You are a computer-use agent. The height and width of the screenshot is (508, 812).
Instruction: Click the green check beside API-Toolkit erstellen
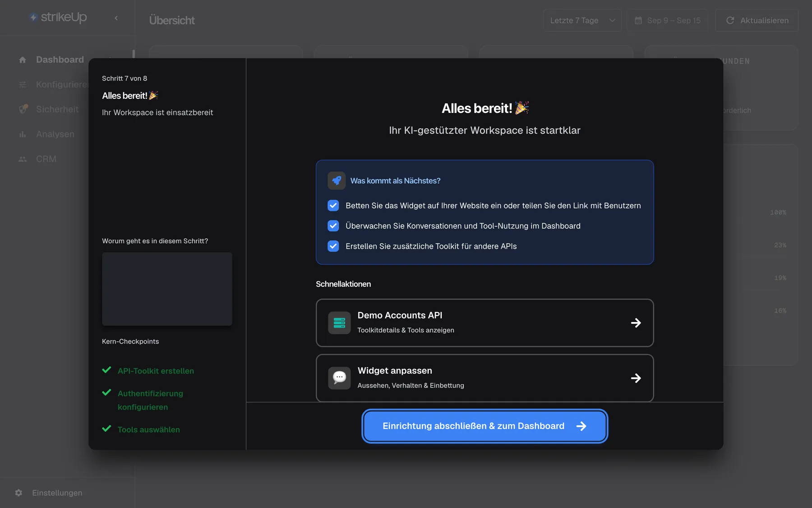pyautogui.click(x=106, y=370)
